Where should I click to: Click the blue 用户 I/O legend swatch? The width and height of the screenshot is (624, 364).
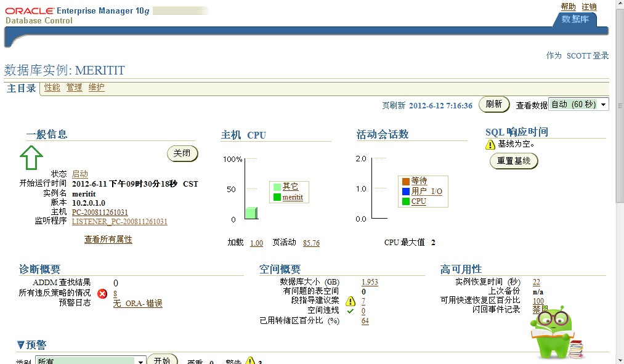coord(405,192)
